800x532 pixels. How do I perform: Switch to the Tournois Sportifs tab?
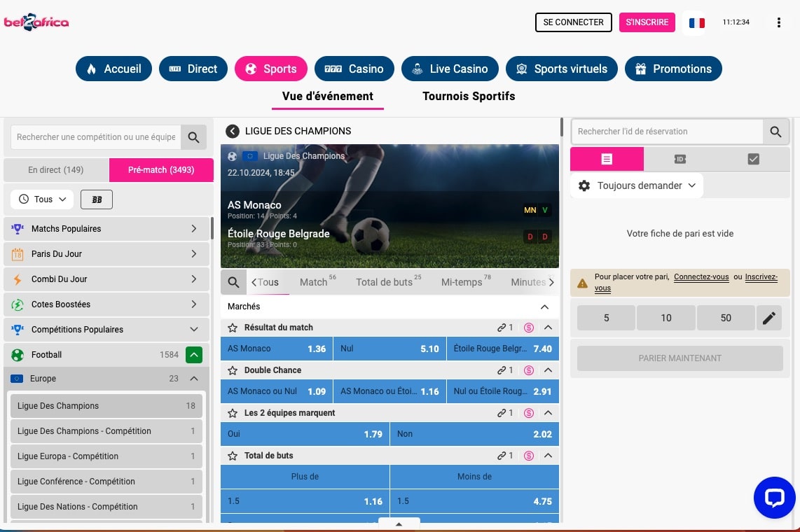coord(468,96)
